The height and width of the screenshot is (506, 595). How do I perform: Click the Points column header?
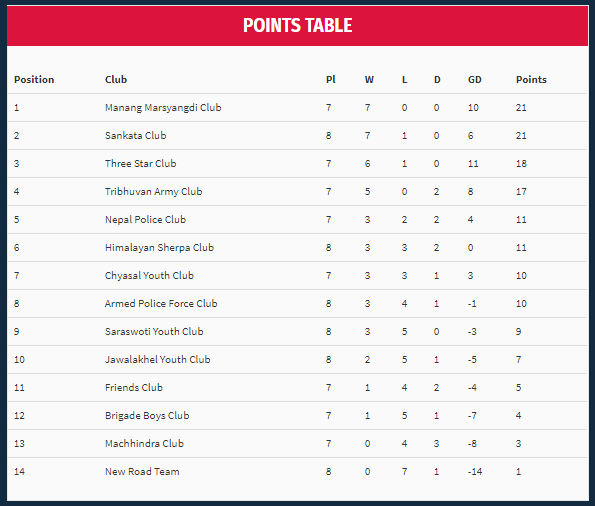(531, 79)
